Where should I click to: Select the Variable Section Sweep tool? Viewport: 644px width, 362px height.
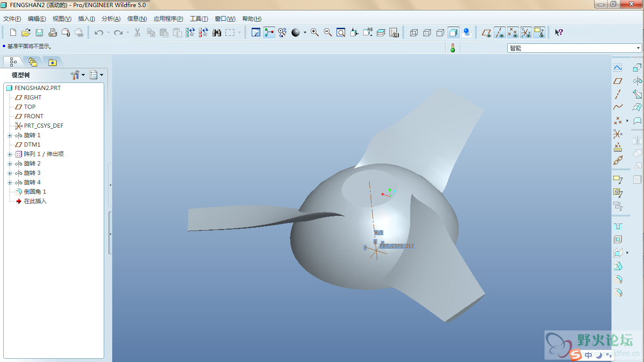tap(637, 94)
